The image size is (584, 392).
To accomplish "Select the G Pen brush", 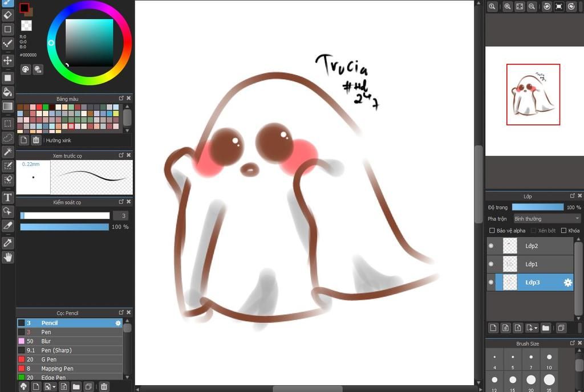I will coord(70,360).
